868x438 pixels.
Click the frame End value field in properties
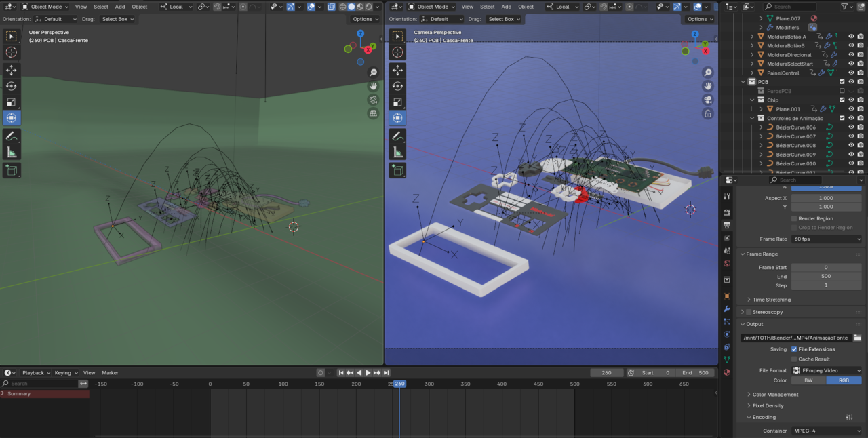tap(826, 277)
